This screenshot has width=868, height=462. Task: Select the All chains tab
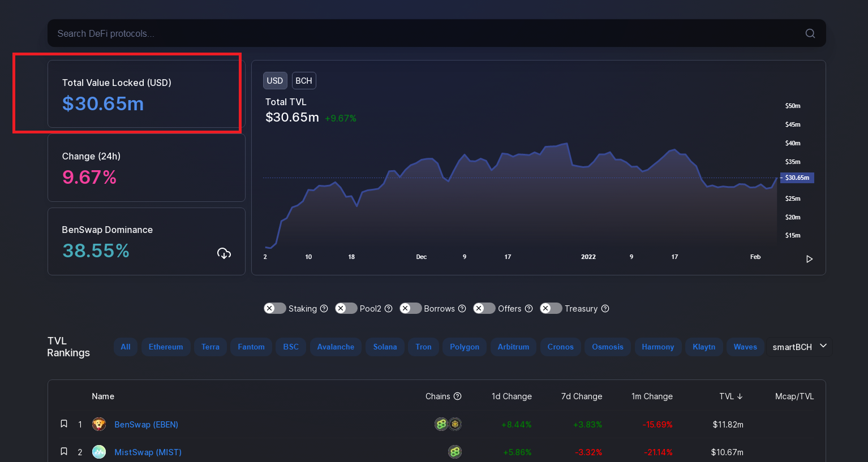tap(126, 347)
